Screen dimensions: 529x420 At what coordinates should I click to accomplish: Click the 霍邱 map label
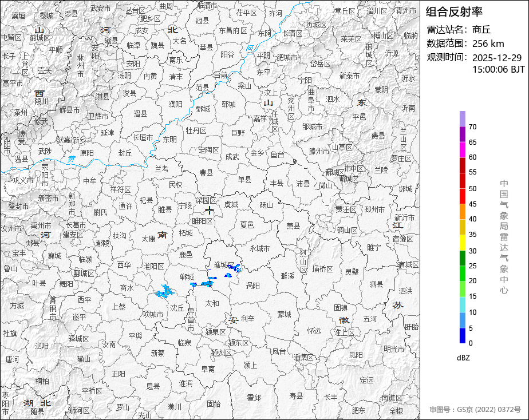coord(254,398)
